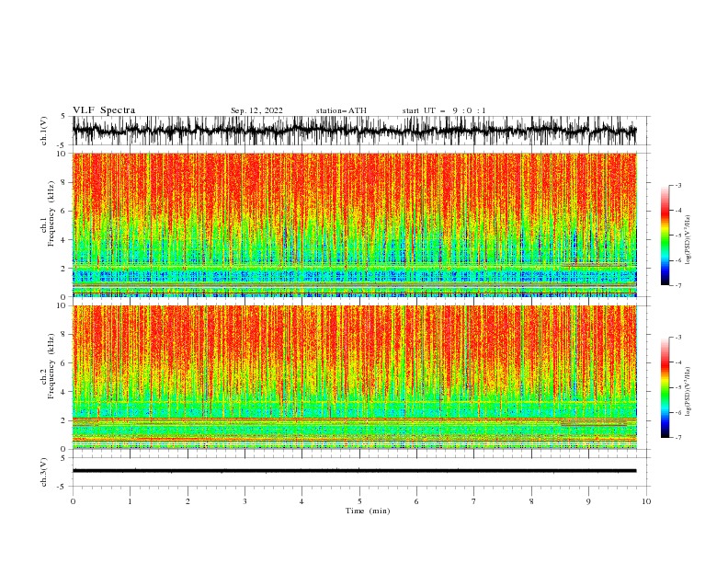
Task: Click the ch.1 spectrogram panel
Action: (354, 224)
